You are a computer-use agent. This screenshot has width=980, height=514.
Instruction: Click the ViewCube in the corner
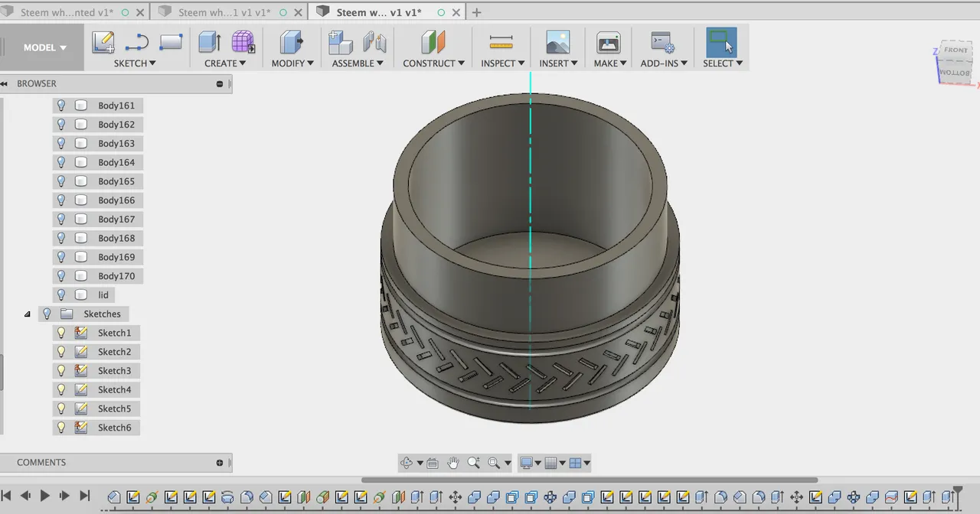click(x=954, y=63)
